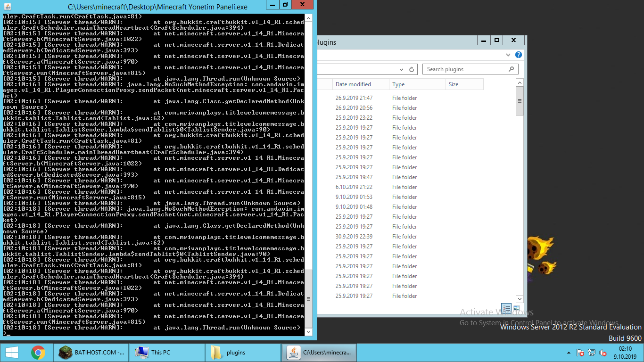Open the address bar history dropdown
Viewport: 644px width, 362px height.
point(401,69)
